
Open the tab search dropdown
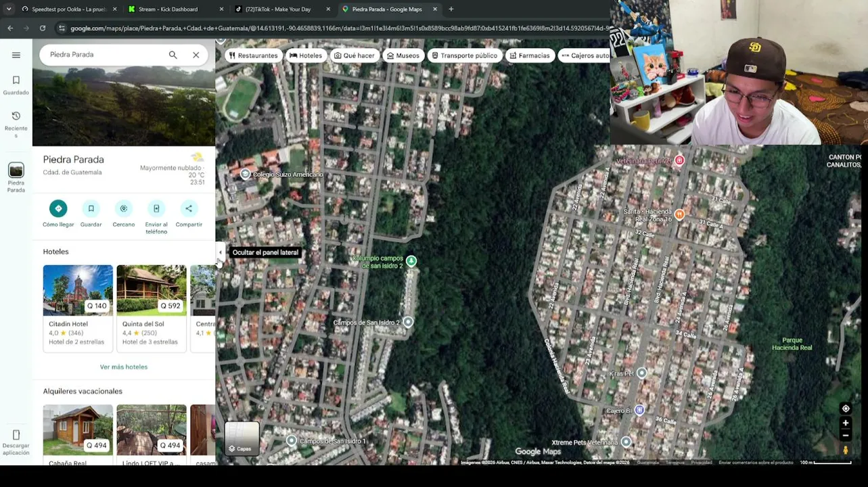8,9
